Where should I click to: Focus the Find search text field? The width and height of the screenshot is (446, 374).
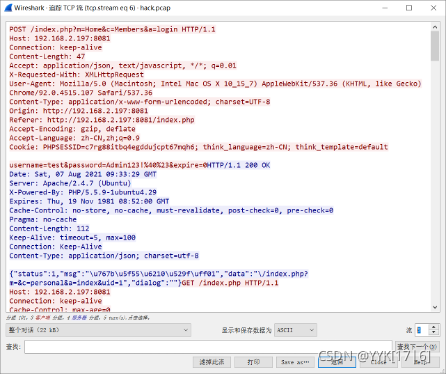click(208, 347)
